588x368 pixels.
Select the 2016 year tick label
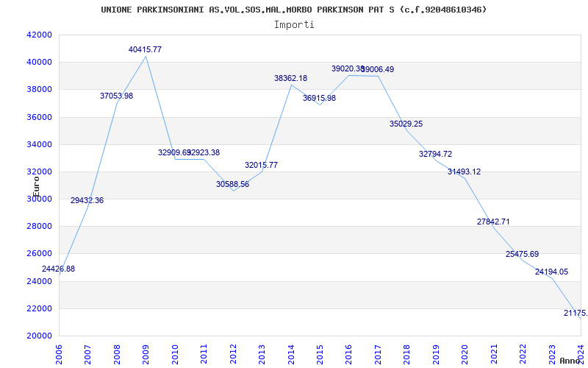pos(348,354)
